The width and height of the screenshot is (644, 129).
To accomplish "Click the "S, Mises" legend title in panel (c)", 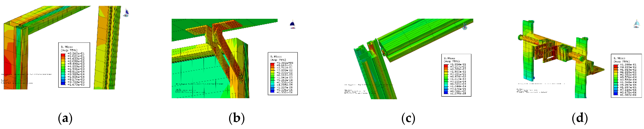I will pyautogui.click(x=450, y=58).
